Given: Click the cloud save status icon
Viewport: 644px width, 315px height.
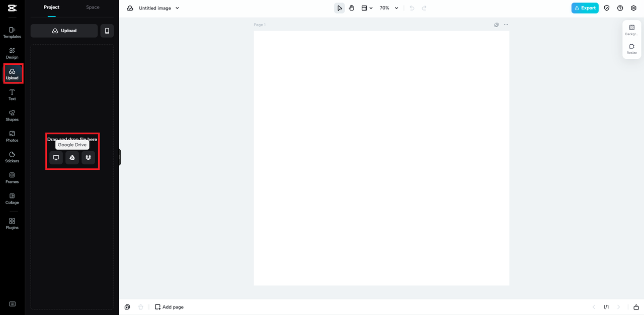Looking at the screenshot, I should (x=130, y=8).
